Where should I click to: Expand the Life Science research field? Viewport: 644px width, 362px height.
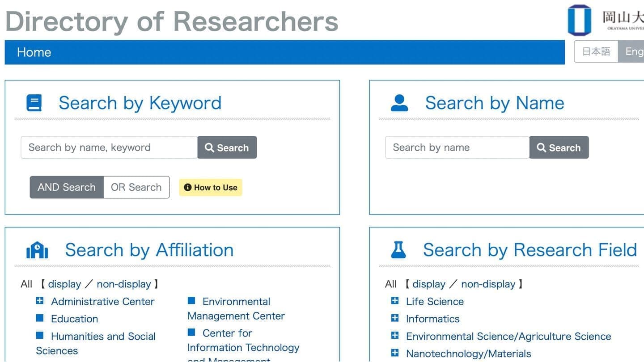(x=394, y=301)
